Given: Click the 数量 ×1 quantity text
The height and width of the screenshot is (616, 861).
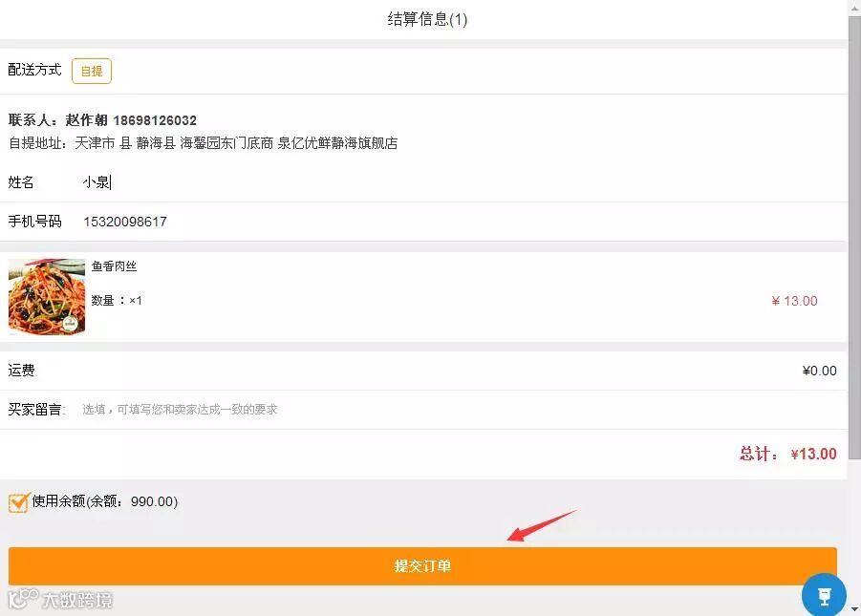Looking at the screenshot, I should tap(117, 300).
